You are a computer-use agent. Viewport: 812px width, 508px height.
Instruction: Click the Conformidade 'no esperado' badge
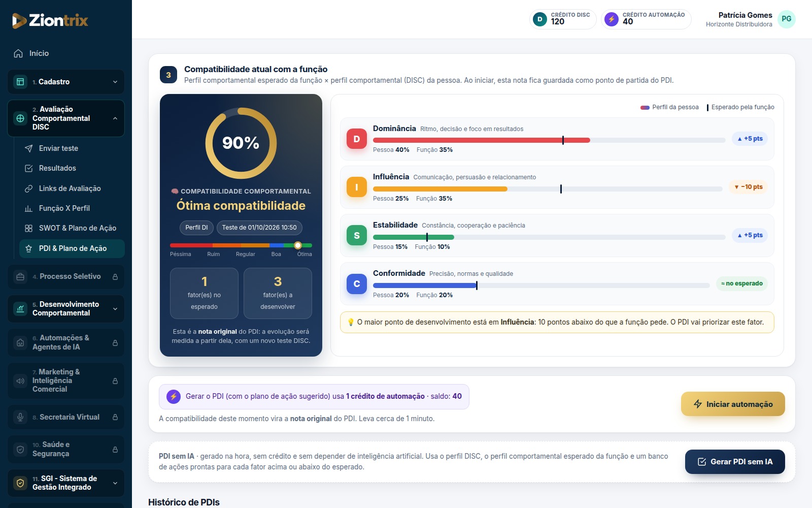(x=742, y=283)
